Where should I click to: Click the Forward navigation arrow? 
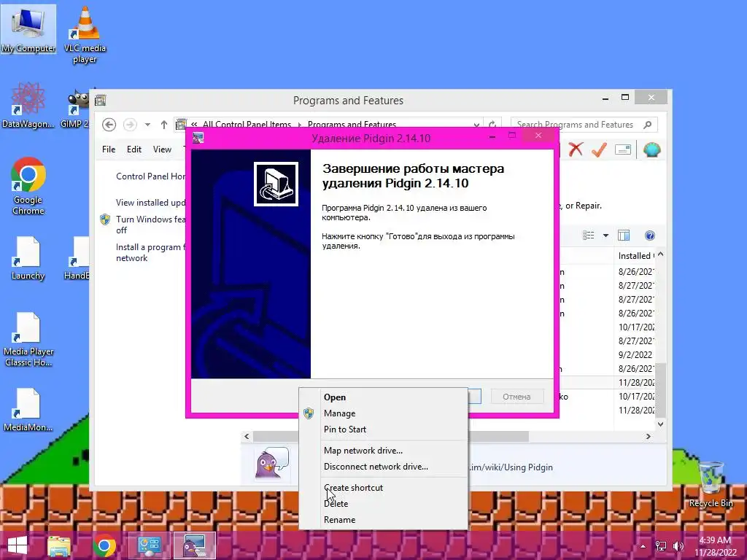click(x=130, y=125)
